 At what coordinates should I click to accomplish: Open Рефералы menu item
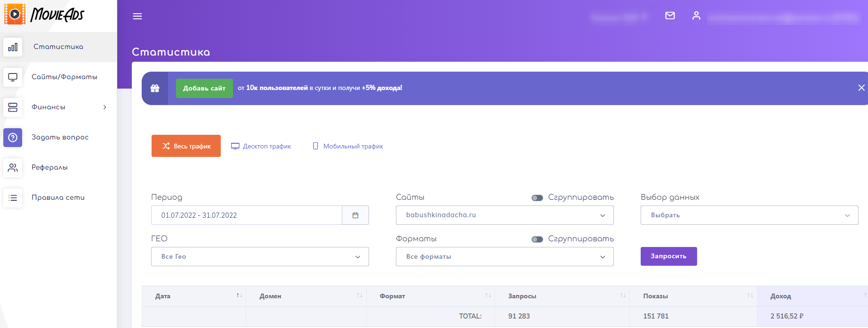58,168
